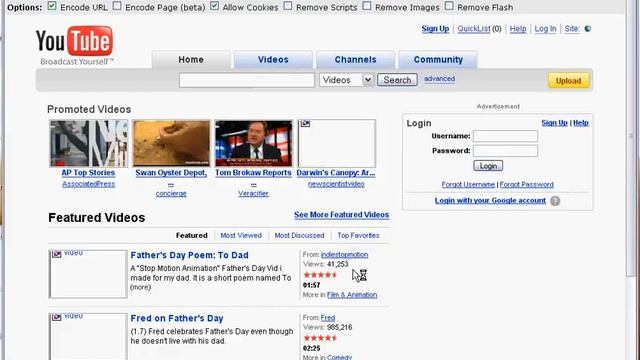Open the QuickList link
This screenshot has width=640, height=360.
pos(473,29)
